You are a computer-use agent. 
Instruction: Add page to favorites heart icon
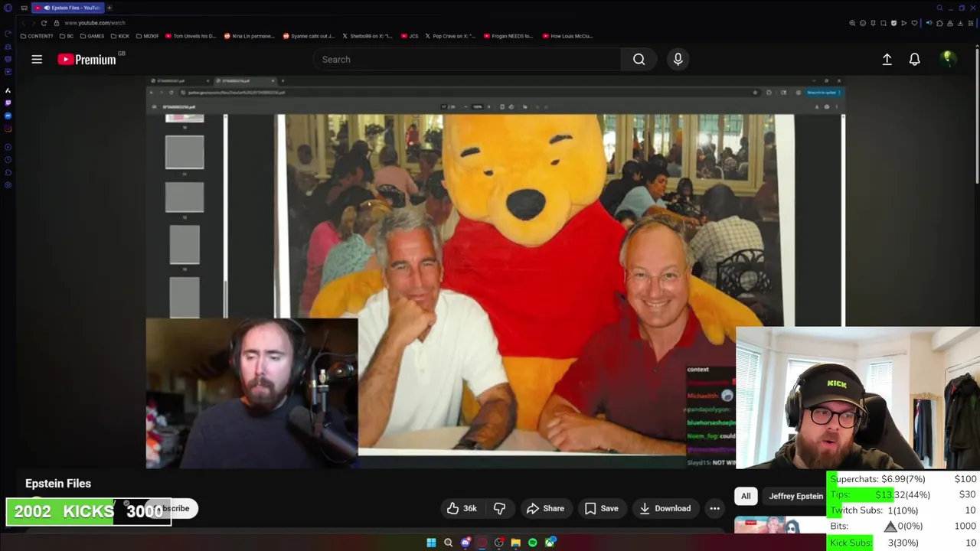tap(914, 23)
